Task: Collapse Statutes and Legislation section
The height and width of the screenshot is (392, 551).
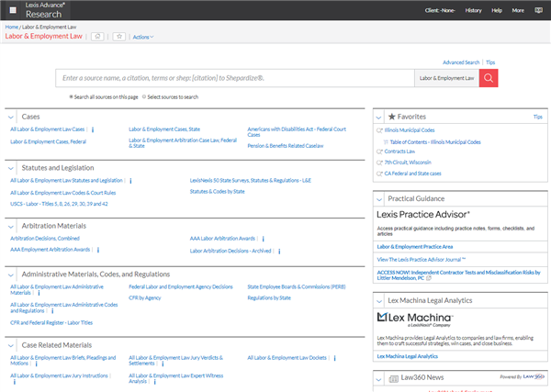Action: tap(11, 168)
